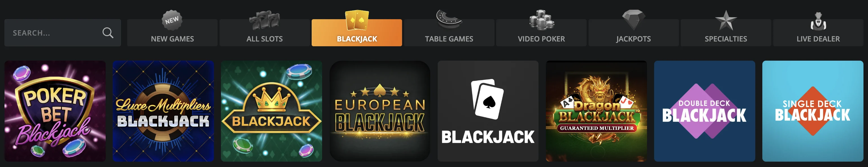868x167 pixels.
Task: Open the crown Blackjack game tile
Action: (272, 111)
